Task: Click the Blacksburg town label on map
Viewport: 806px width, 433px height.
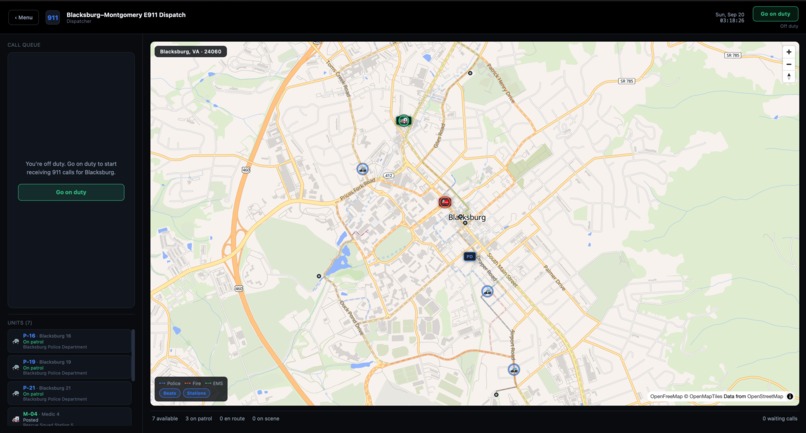Action: [x=467, y=217]
